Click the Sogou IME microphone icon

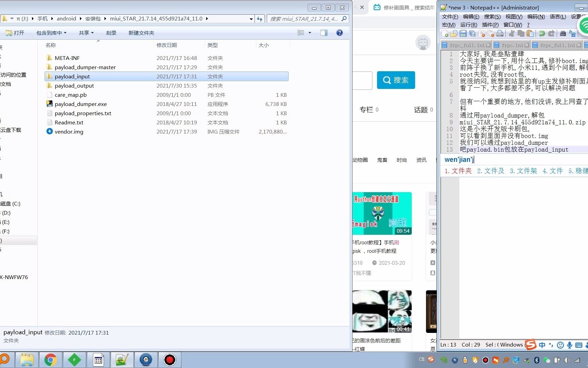tap(569, 345)
